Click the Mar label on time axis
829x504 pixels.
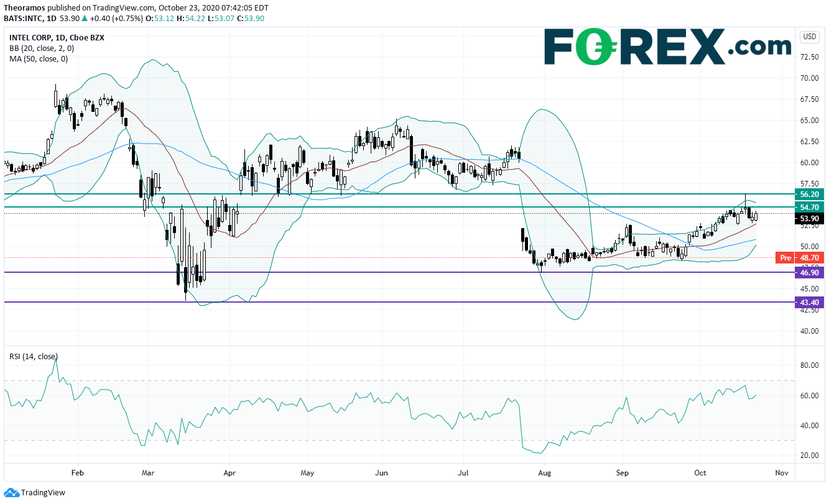pyautogui.click(x=148, y=473)
